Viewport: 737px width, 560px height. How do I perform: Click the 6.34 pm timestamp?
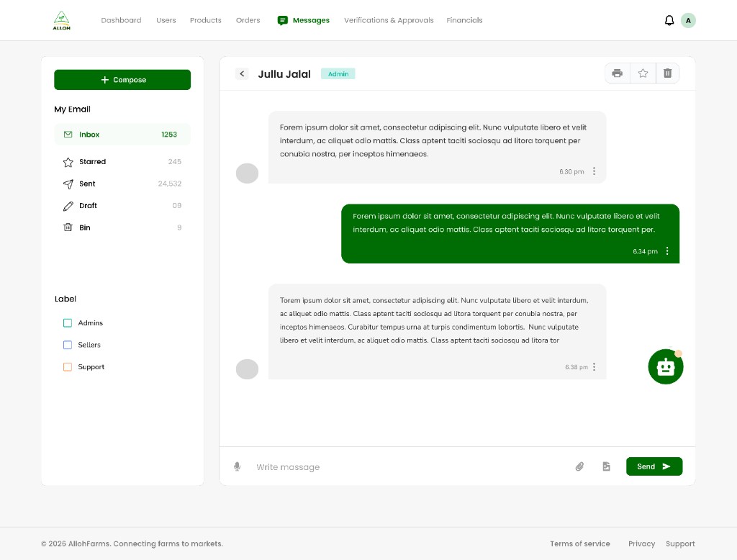(645, 251)
